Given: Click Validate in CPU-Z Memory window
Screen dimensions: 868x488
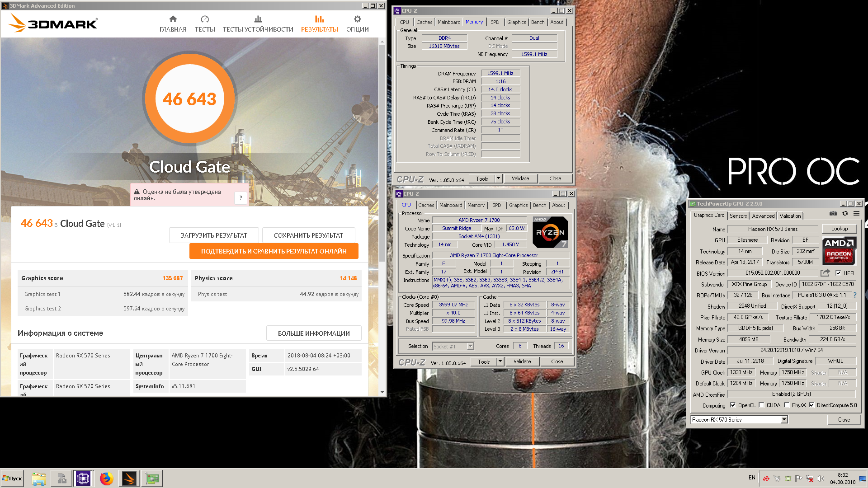Looking at the screenshot, I should pos(520,178).
